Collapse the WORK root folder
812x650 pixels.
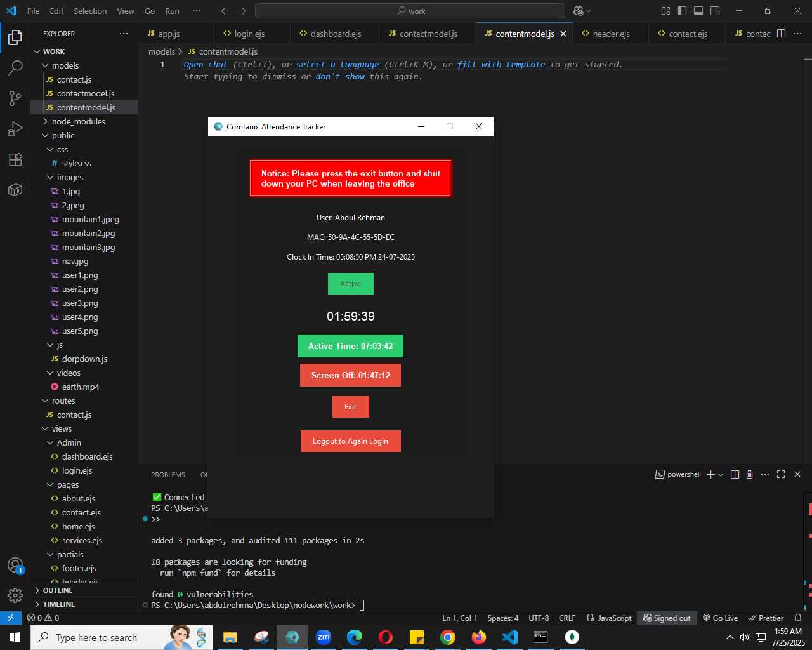(84, 51)
